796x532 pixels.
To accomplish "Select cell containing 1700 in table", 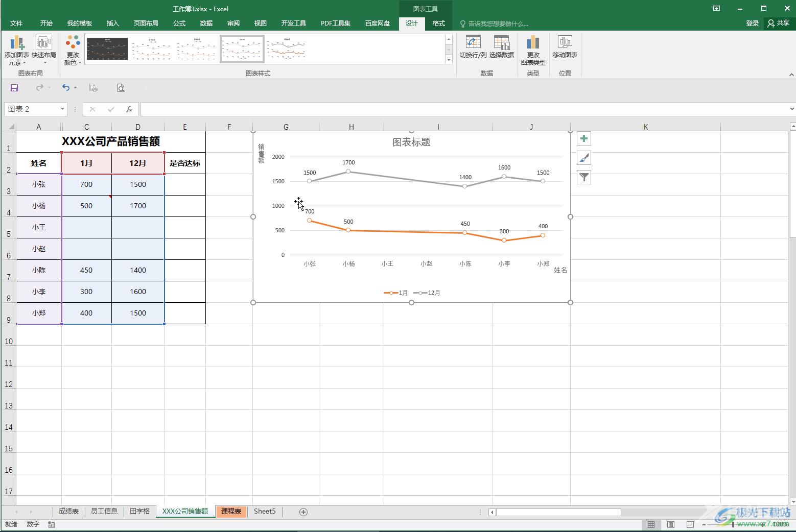I will [x=137, y=206].
